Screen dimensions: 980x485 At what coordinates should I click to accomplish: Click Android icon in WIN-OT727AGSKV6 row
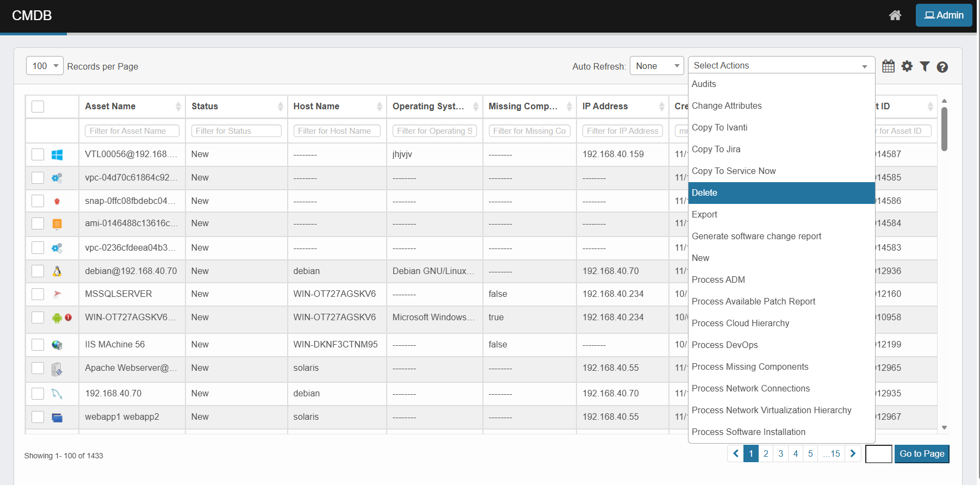[57, 318]
